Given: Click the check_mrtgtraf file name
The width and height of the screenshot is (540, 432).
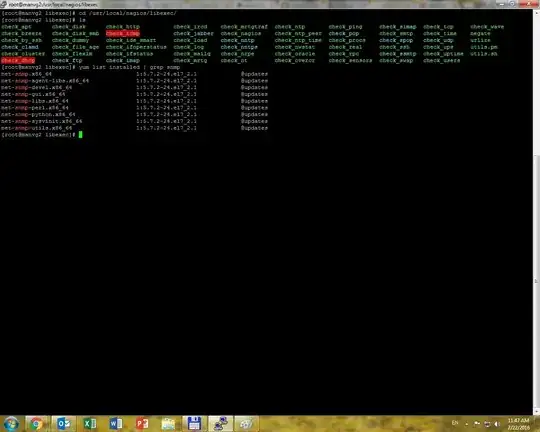Looking at the screenshot, I should [x=244, y=27].
